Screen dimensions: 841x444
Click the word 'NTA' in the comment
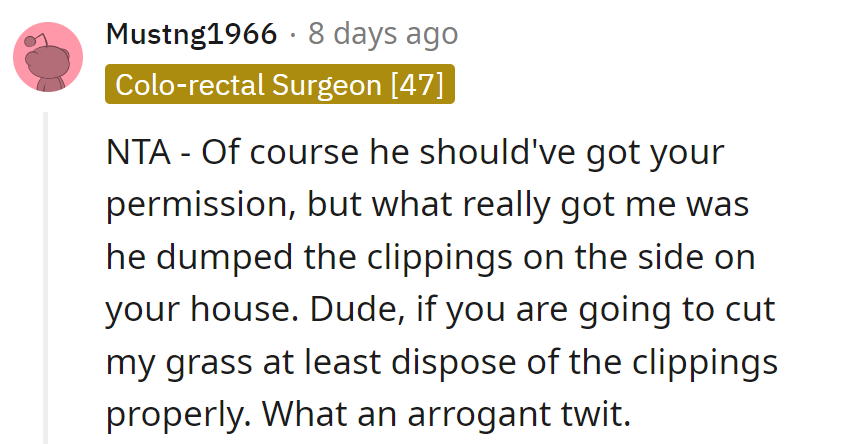[137, 154]
